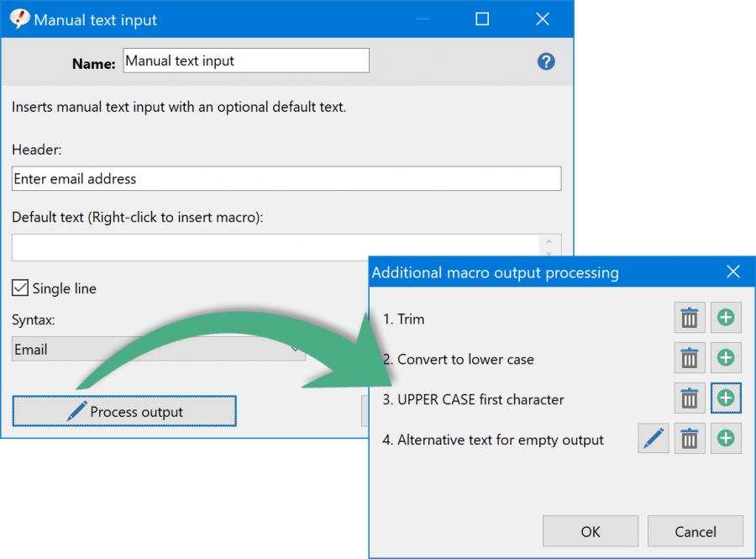This screenshot has height=559, width=756.
Task: Select the '3. UPPER CASE first character' text
Action: pos(473,400)
